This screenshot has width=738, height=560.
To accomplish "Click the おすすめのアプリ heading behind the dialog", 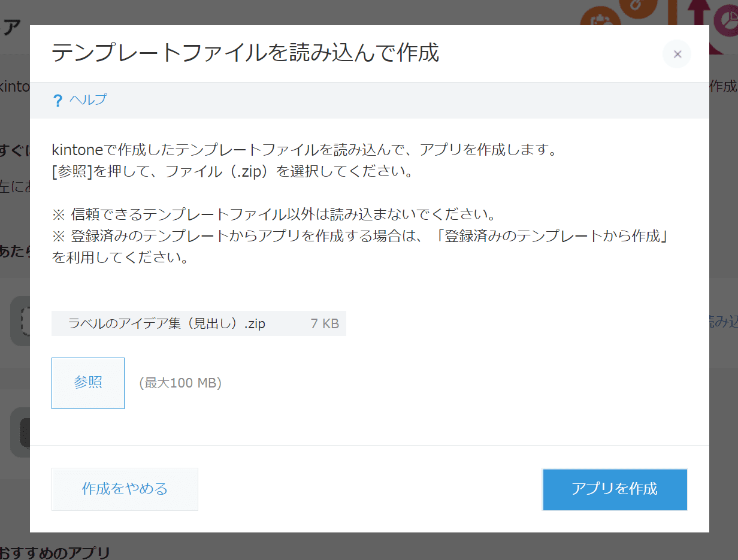I will point(55,553).
